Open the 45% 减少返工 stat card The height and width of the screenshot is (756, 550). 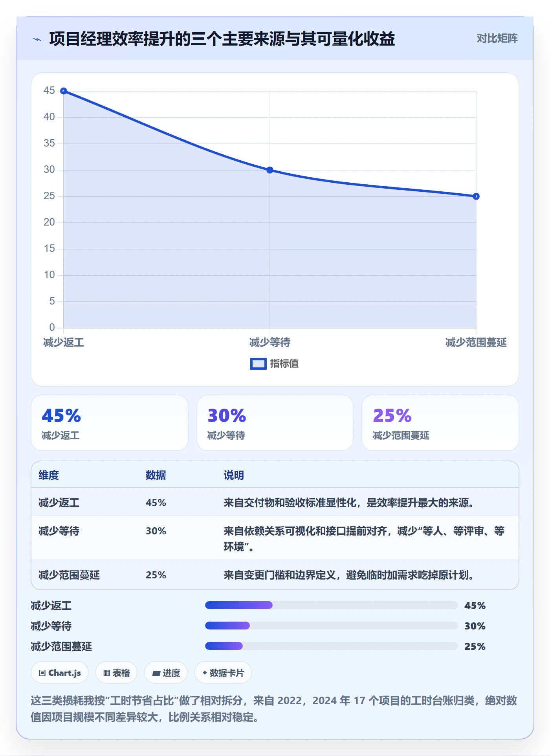coord(110,423)
